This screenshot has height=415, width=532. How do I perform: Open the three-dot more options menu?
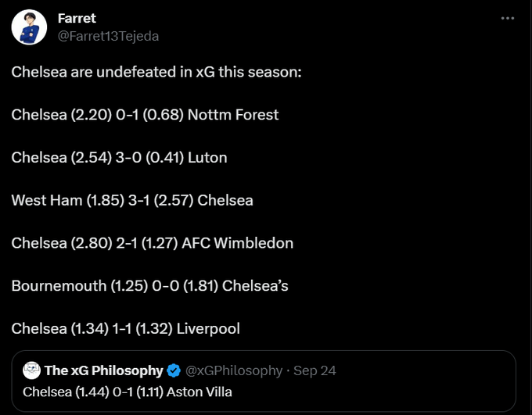508,18
